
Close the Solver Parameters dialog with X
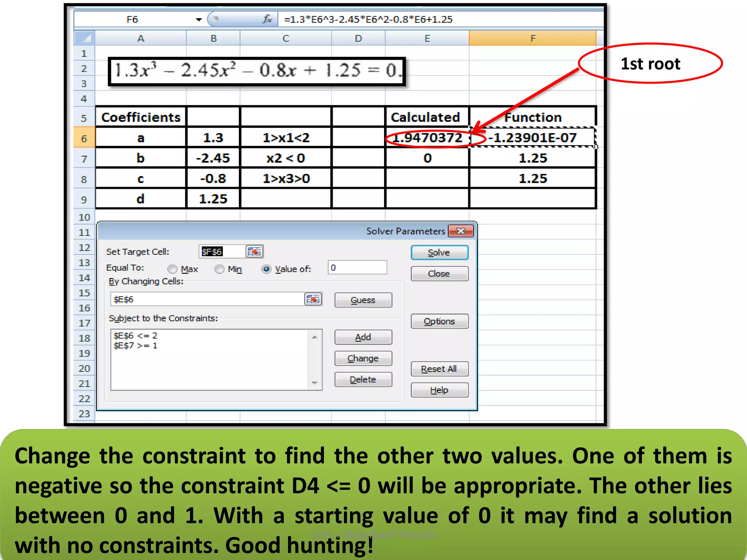[461, 231]
